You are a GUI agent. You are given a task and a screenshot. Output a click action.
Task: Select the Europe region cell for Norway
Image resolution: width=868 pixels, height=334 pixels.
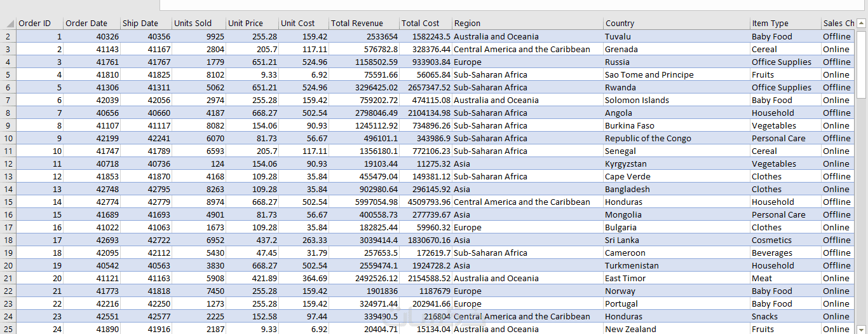point(468,291)
